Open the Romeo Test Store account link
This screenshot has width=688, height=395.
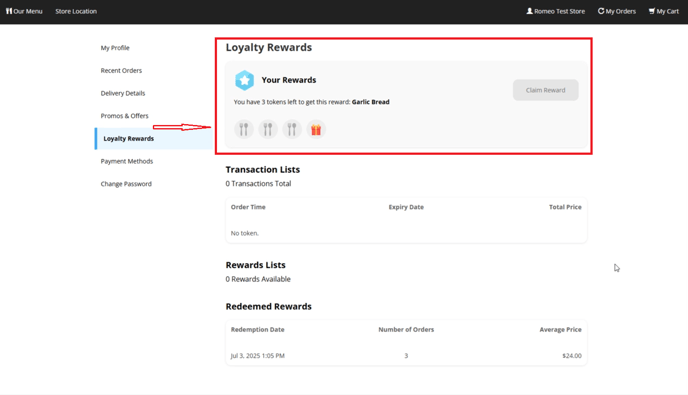(x=555, y=11)
